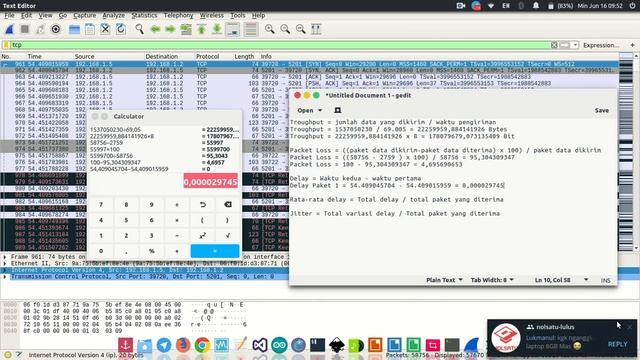The width and height of the screenshot is (640, 360).
Task: Open the Tools menu
Action: pyautogui.click(x=238, y=15)
